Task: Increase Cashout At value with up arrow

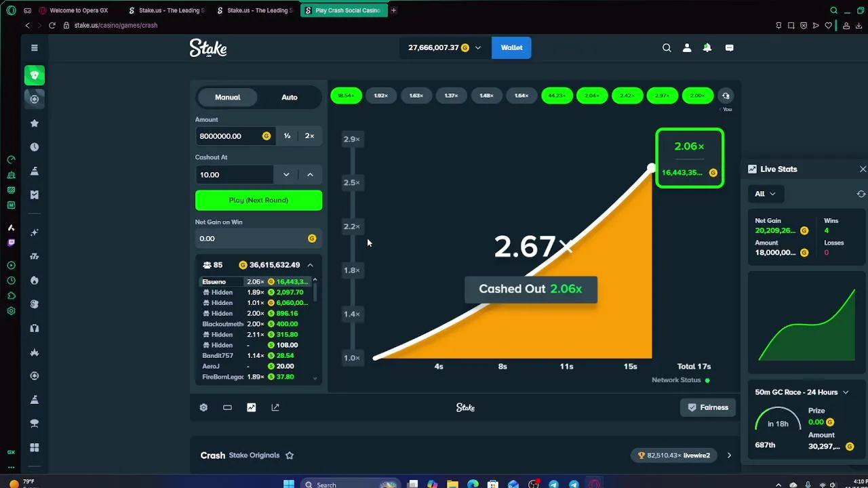Action: [310, 175]
